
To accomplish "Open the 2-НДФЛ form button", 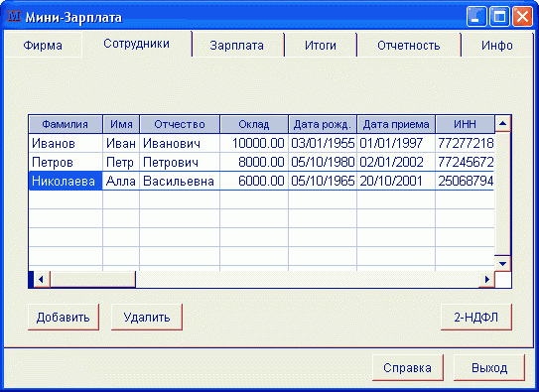I will [x=476, y=318].
